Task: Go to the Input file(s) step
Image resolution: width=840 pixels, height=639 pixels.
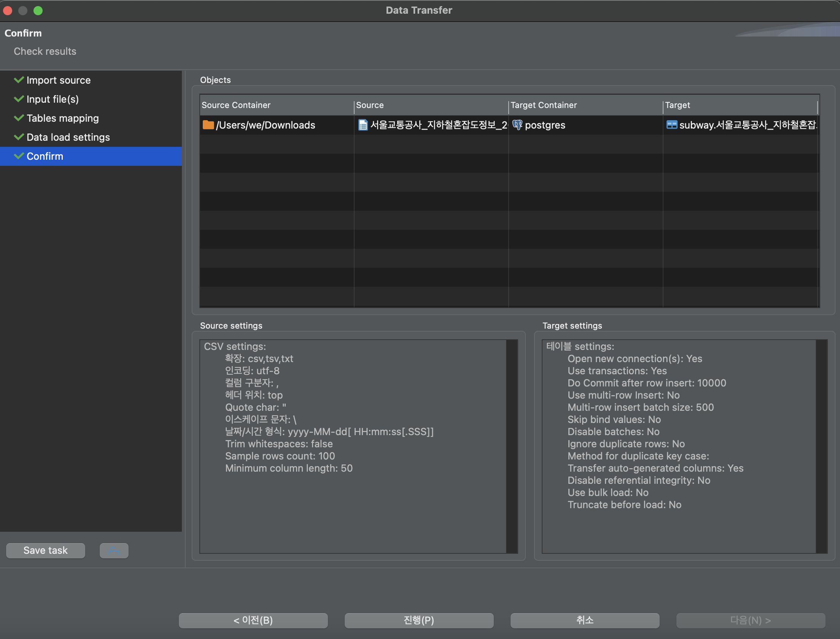Action: 52,99
